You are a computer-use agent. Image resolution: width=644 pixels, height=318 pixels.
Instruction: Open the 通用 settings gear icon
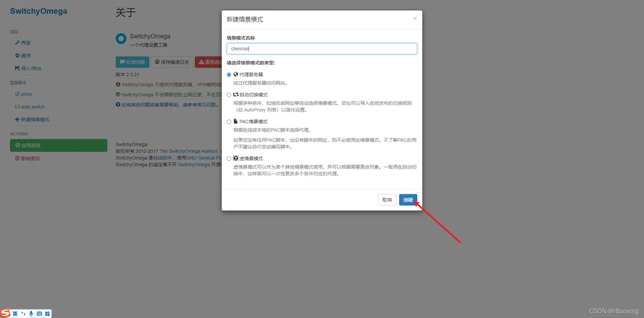tap(17, 56)
